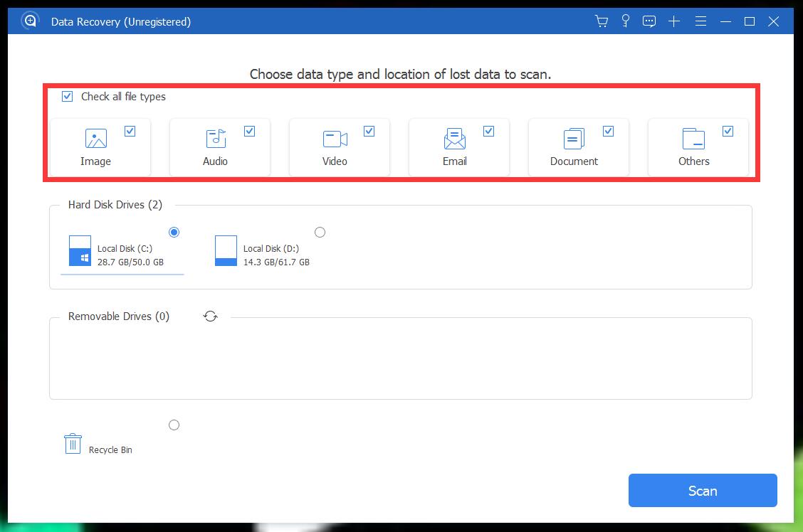Uncheck the Audio checkbox

coord(249,132)
